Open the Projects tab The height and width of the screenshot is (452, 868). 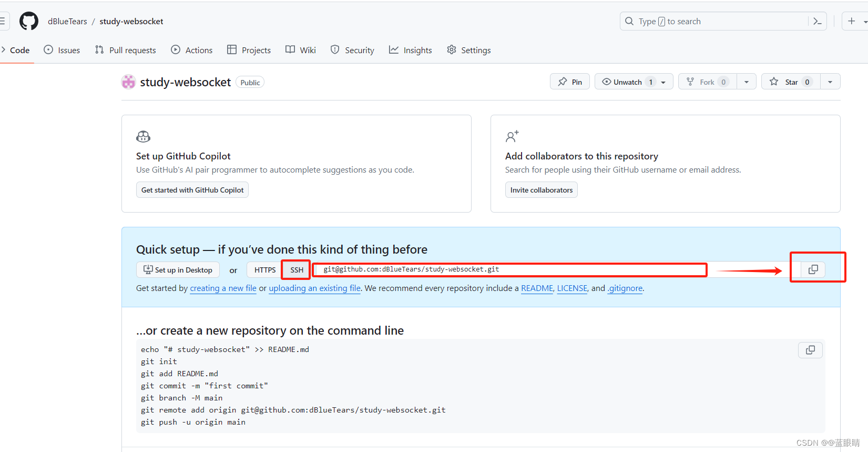[x=249, y=50]
